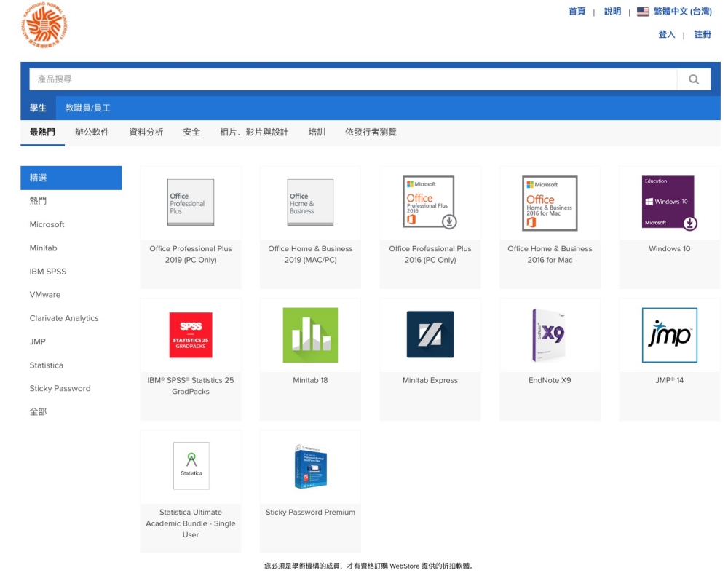The width and height of the screenshot is (728, 581).
Task: Click the Office Professional Plus 2016 icon
Action: coord(430,203)
